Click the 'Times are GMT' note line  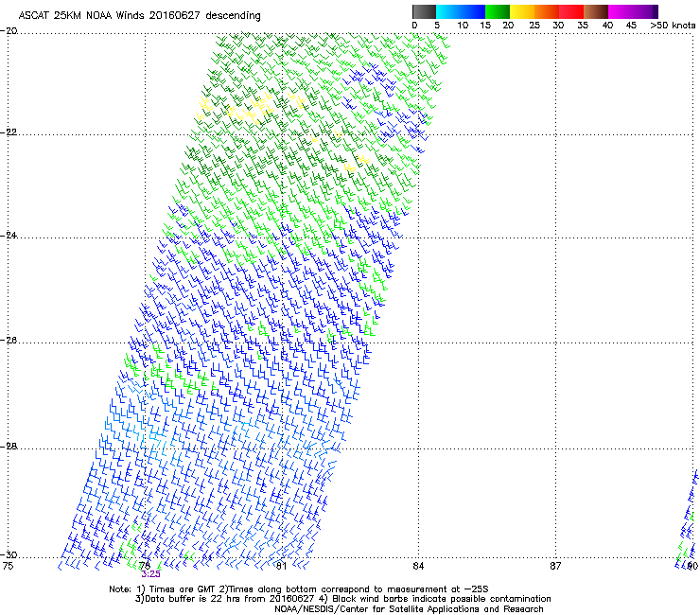click(299, 589)
